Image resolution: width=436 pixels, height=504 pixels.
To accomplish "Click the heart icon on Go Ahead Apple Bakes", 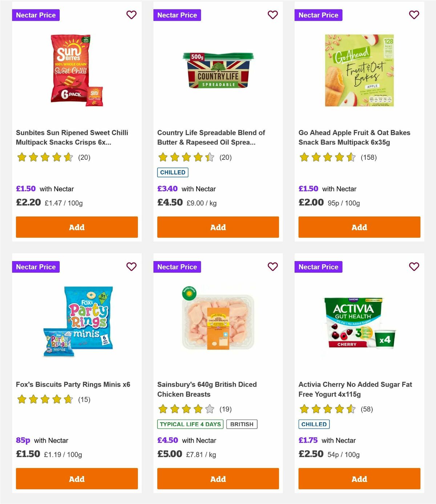I will click(x=414, y=15).
